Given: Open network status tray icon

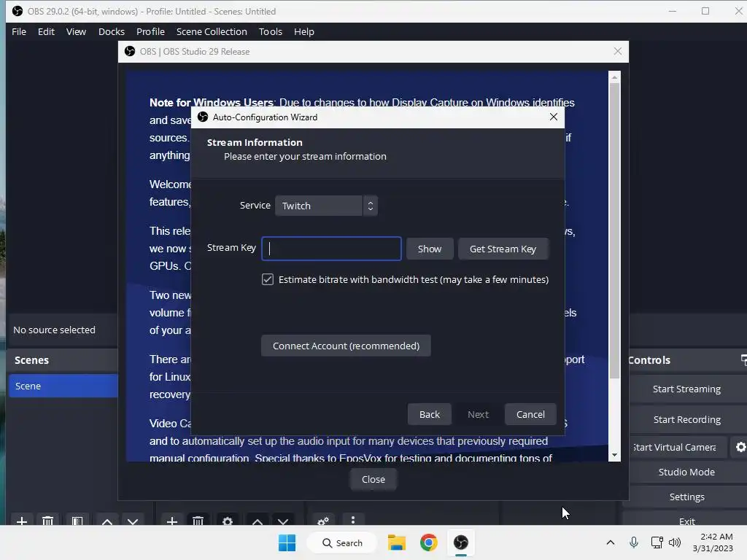Looking at the screenshot, I should coord(657,542).
